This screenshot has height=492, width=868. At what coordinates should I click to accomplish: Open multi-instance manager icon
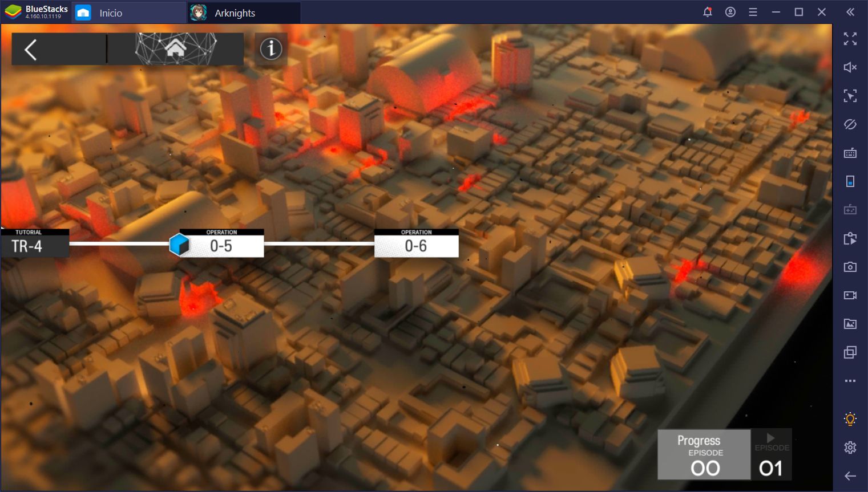850,352
